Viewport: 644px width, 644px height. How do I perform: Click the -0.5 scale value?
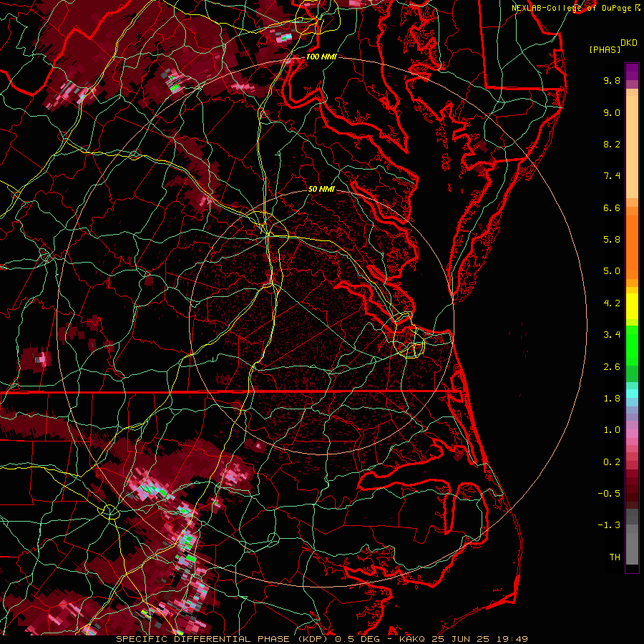[x=609, y=494]
